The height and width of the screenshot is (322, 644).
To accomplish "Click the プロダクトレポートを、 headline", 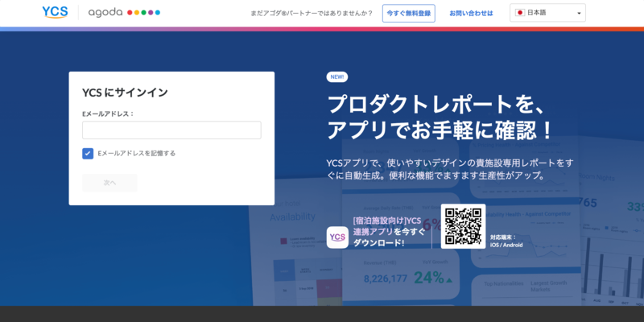I will coord(436,105).
